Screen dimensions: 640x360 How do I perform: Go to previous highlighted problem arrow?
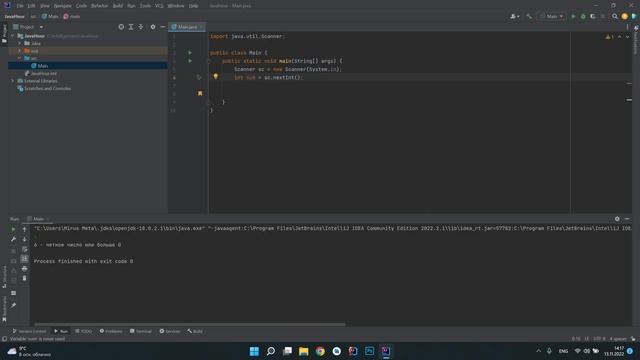click(x=620, y=37)
